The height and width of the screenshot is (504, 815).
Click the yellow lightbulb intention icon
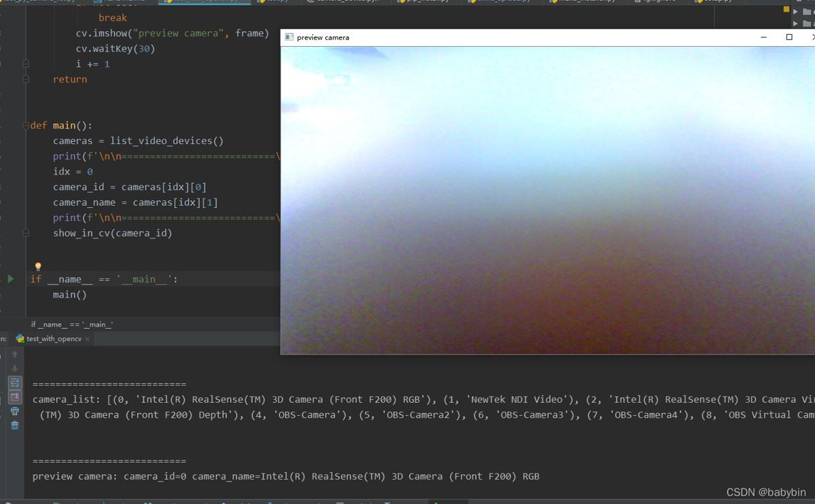coord(38,266)
